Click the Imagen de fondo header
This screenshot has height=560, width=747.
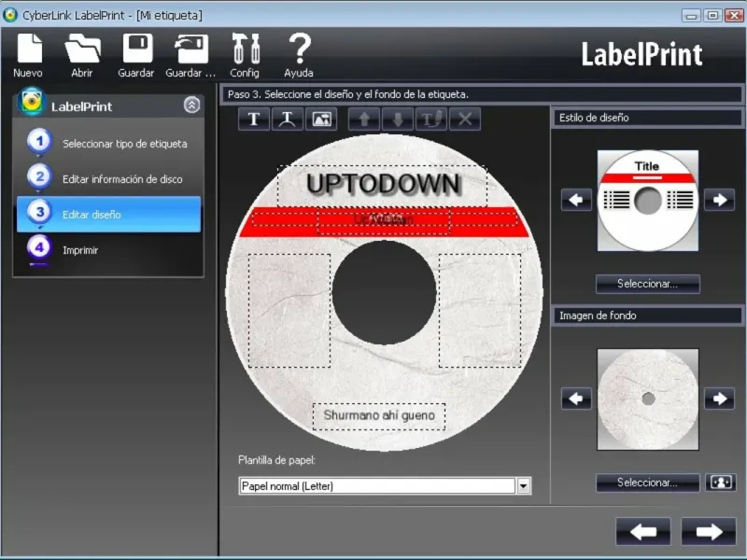pos(647,315)
